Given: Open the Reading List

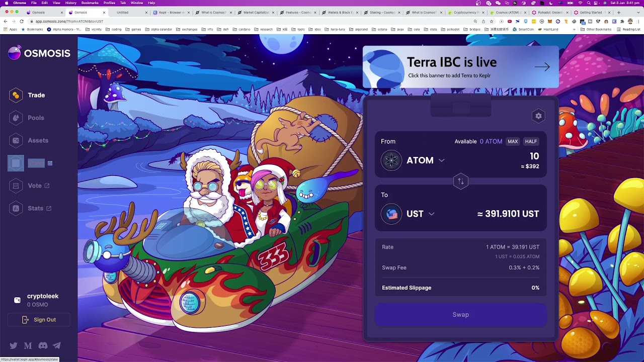Looking at the screenshot, I should [x=628, y=29].
